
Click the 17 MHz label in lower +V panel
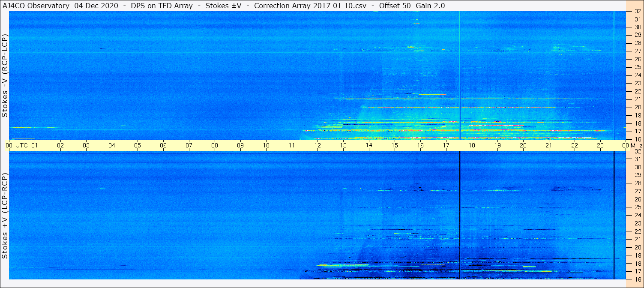click(x=637, y=271)
